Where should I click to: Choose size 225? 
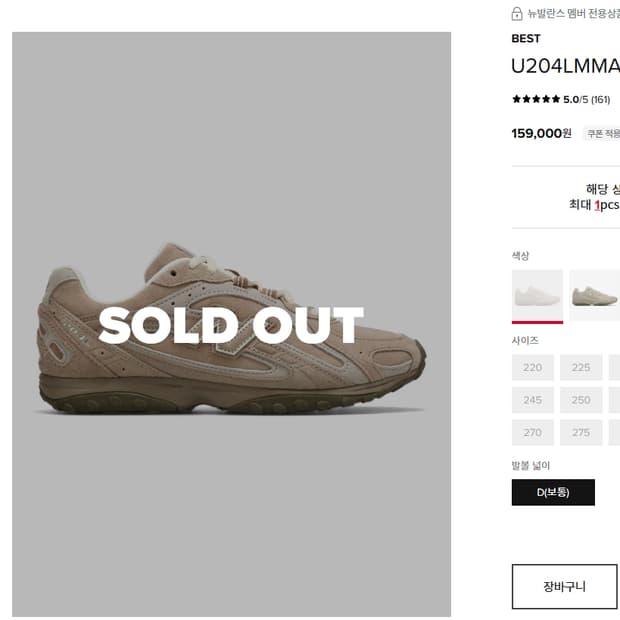click(x=581, y=368)
